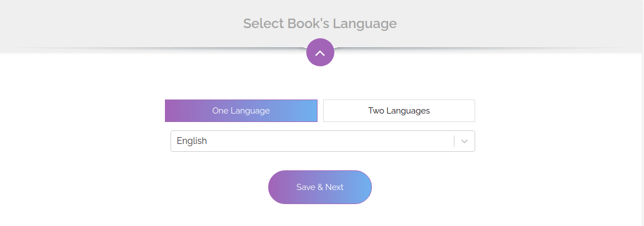Toggle the section with the round purple collapse button

320,52
